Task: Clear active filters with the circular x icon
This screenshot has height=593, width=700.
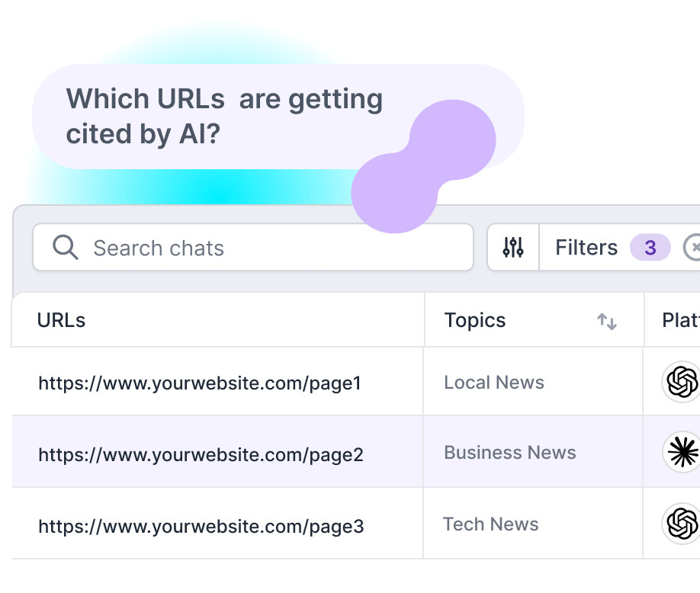Action: tap(695, 247)
